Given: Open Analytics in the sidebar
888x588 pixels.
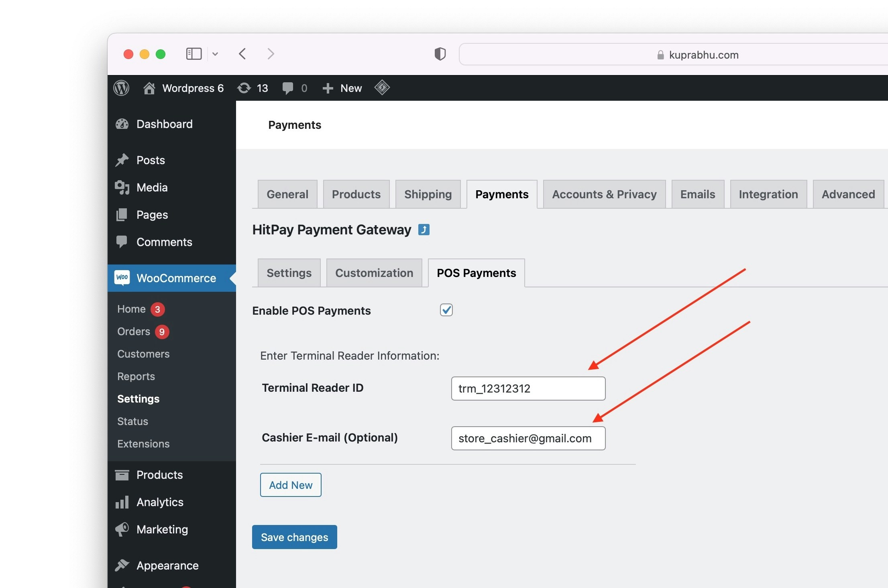Looking at the screenshot, I should coord(172,502).
